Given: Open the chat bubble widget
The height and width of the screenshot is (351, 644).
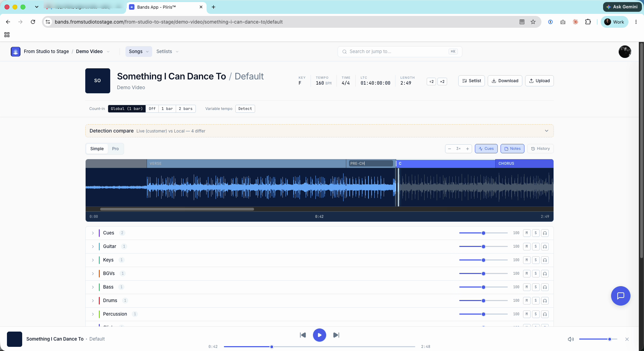Looking at the screenshot, I should tap(621, 296).
